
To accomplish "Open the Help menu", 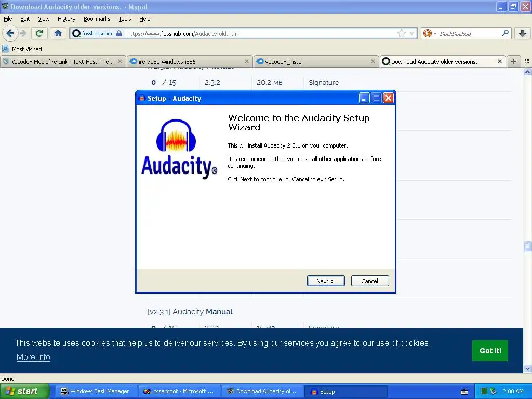I will click(x=145, y=19).
